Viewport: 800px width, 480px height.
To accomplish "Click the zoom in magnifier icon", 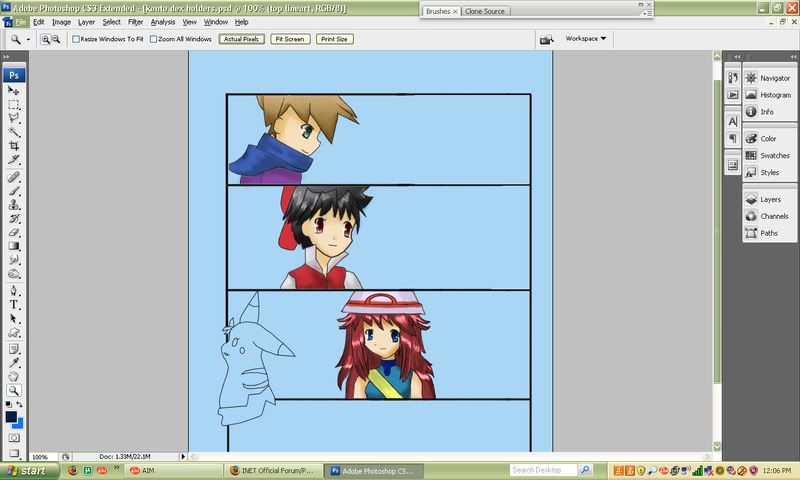I will click(x=44, y=39).
